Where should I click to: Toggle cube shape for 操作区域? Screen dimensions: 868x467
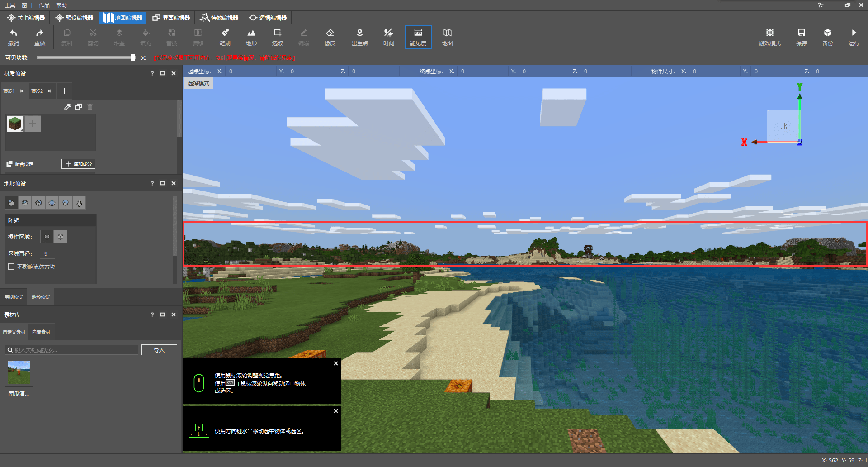pyautogui.click(x=61, y=237)
